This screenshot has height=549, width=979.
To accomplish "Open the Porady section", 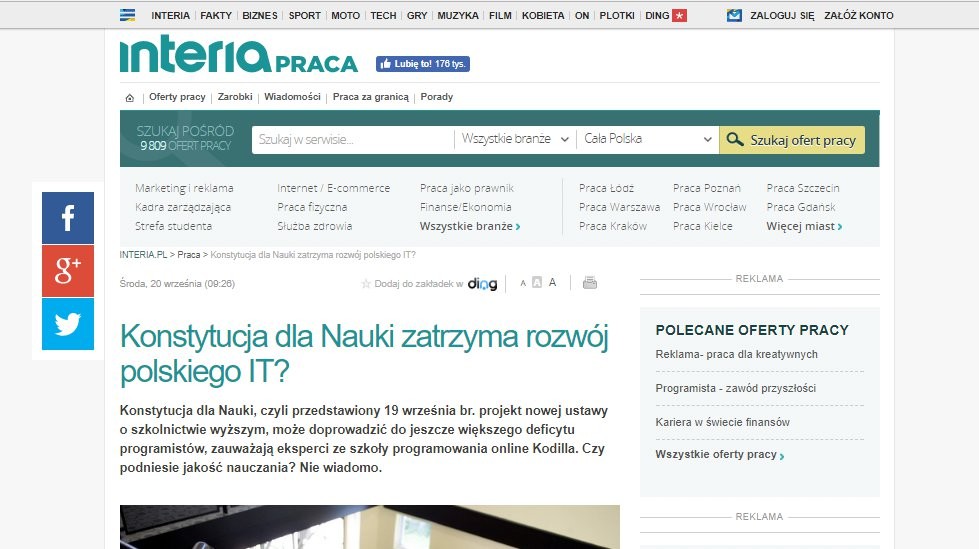I will tap(436, 97).
